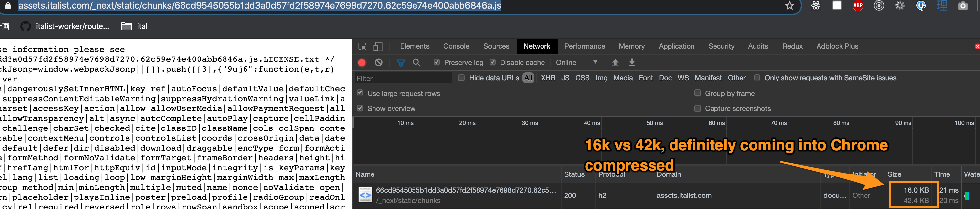
Task: Click the red DevTools error indicator
Action: click(x=977, y=46)
